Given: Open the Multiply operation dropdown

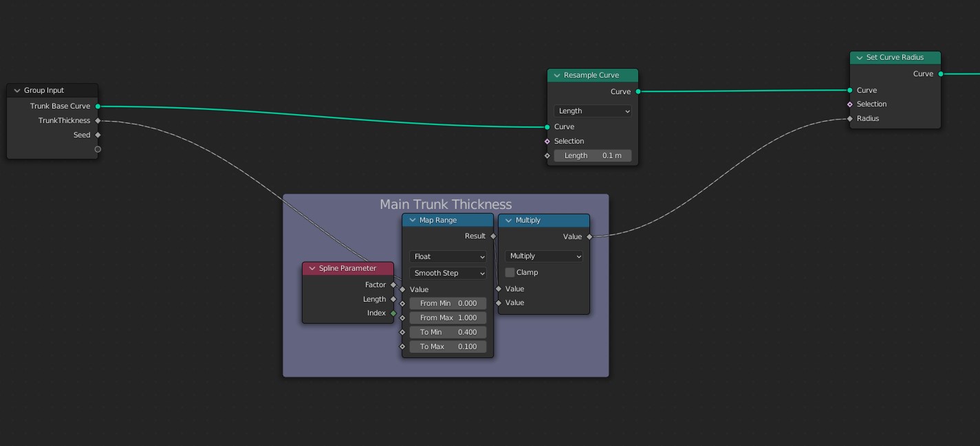Looking at the screenshot, I should tap(544, 256).
